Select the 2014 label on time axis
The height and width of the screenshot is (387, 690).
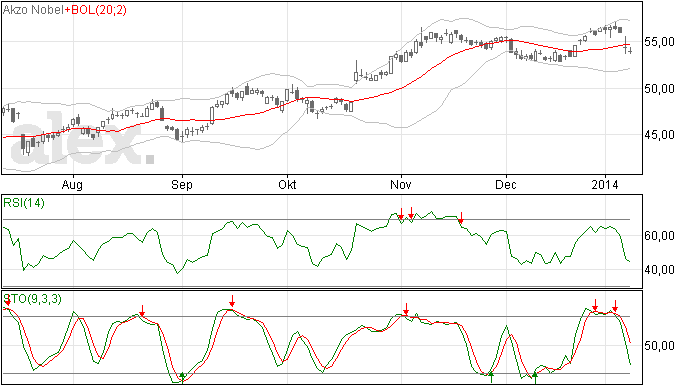click(605, 184)
